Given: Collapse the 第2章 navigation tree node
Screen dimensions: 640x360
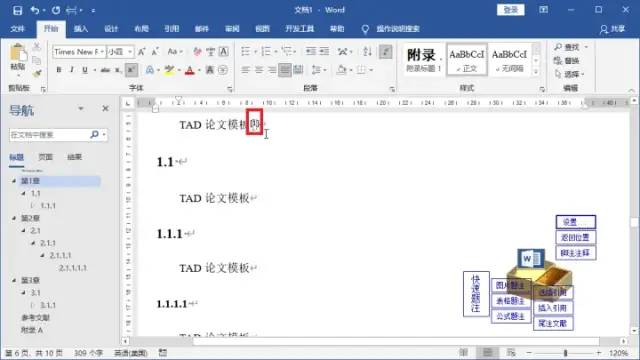Looking at the screenshot, I should pyautogui.click(x=14, y=218).
